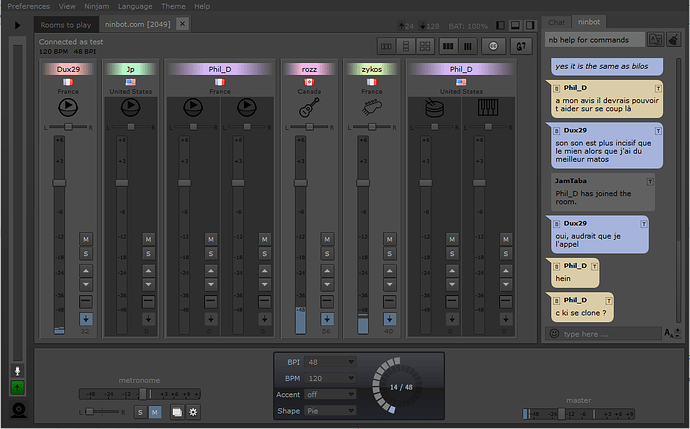Viewport: 690px width, 429px height.
Task: Open the Preferences menu
Action: (29, 6)
